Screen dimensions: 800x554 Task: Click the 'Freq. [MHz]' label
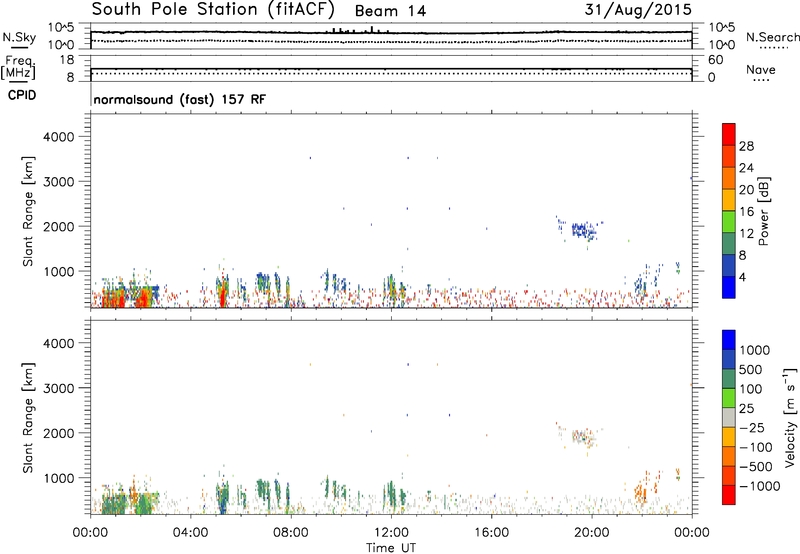18,68
